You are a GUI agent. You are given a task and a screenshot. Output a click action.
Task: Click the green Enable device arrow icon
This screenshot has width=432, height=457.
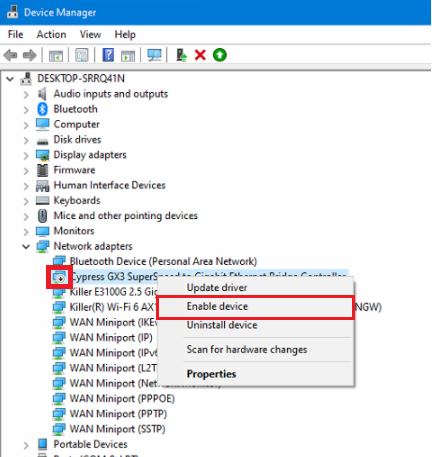tap(220, 55)
